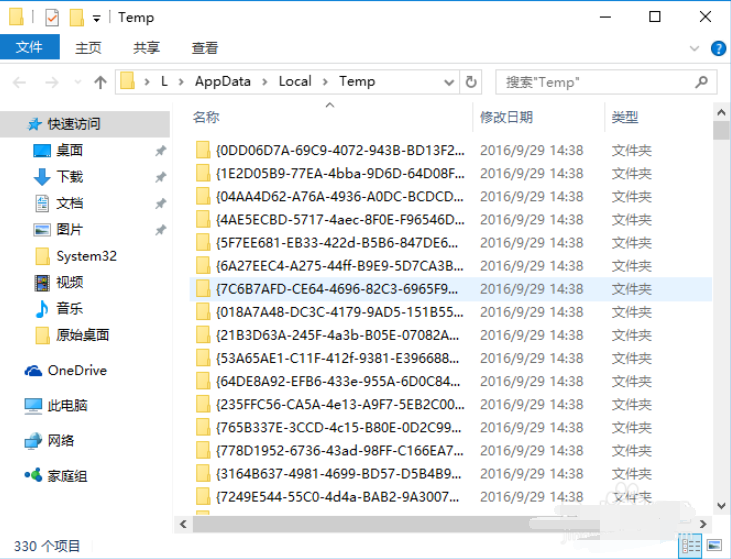Open the 文件 file menu tab
Image resolution: width=731 pixels, height=559 pixels.
tap(29, 47)
